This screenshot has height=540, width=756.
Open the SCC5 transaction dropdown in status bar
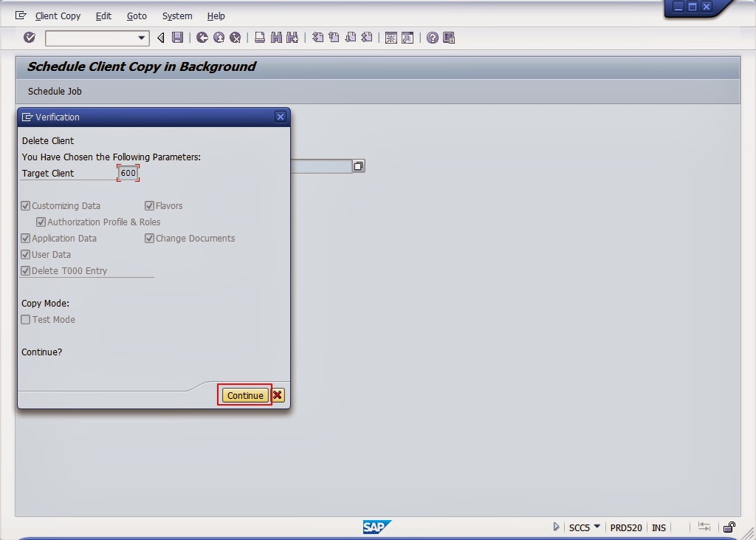(598, 527)
